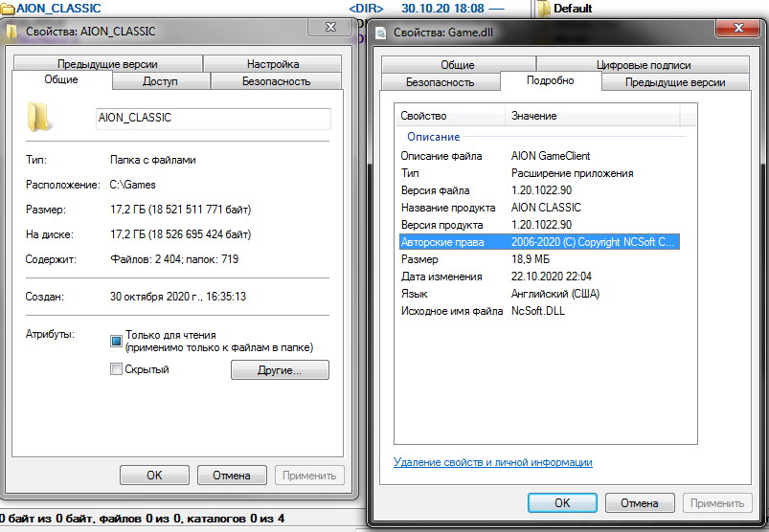Image resolution: width=769 pixels, height=532 pixels.
Task: Switch to the 'Настройка' tab
Action: (x=273, y=64)
